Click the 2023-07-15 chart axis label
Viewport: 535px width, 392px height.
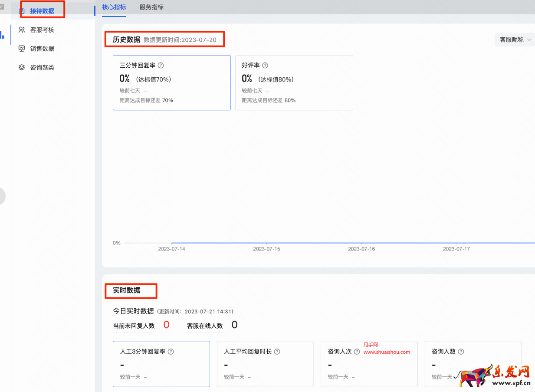[x=266, y=249]
